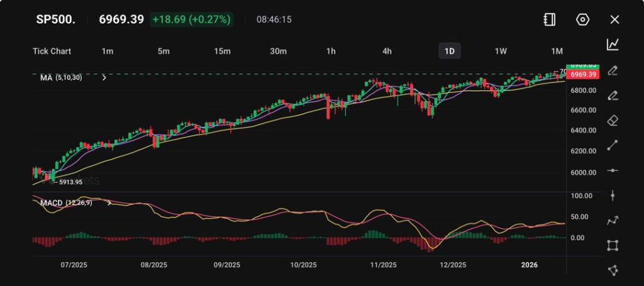Switch to the Tick Chart view

[52, 51]
